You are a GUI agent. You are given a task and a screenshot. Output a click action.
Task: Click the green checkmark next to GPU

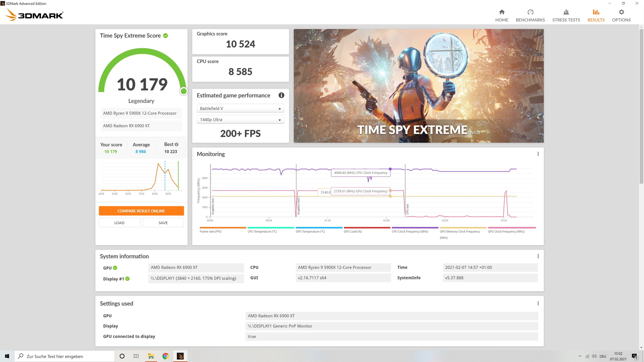(115, 268)
